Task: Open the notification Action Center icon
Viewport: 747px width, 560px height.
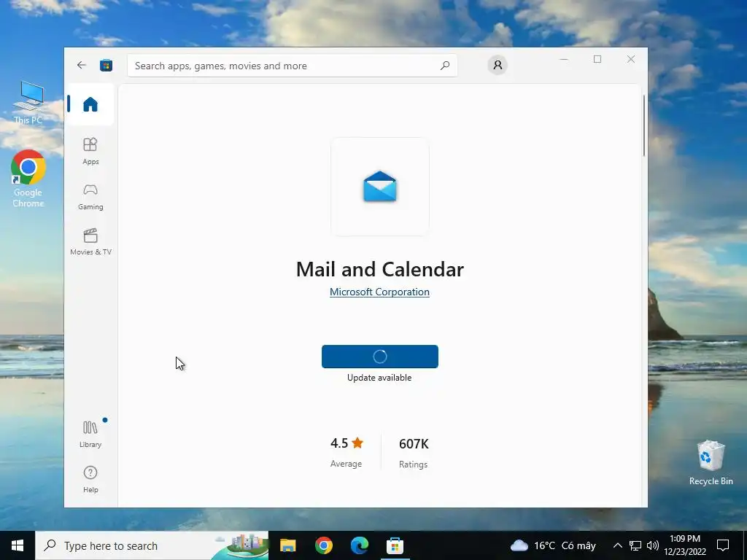Action: click(x=723, y=545)
